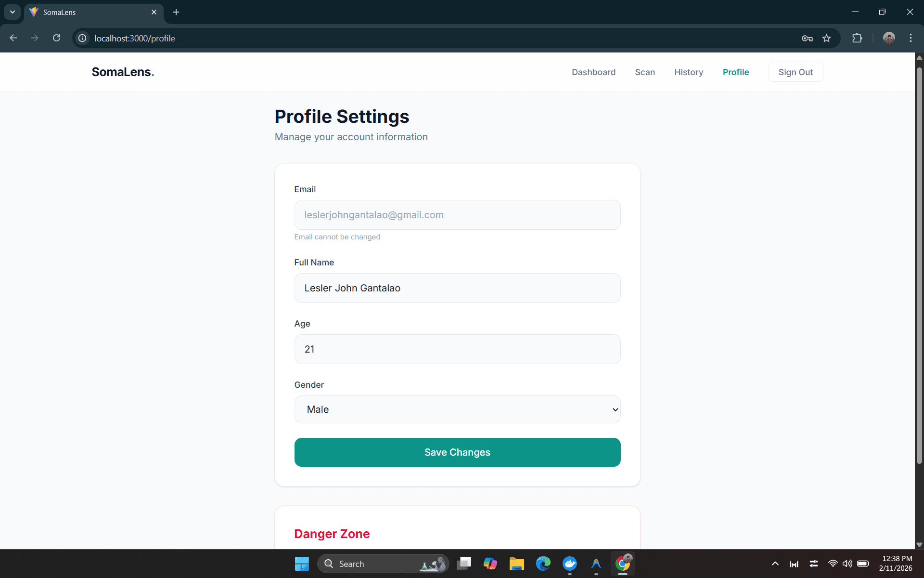Click the disabled Email field
Viewport: 924px width, 578px height.
pos(457,215)
